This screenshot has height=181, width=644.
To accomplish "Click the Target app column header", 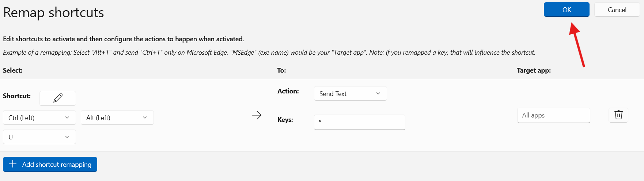I will (x=534, y=70).
